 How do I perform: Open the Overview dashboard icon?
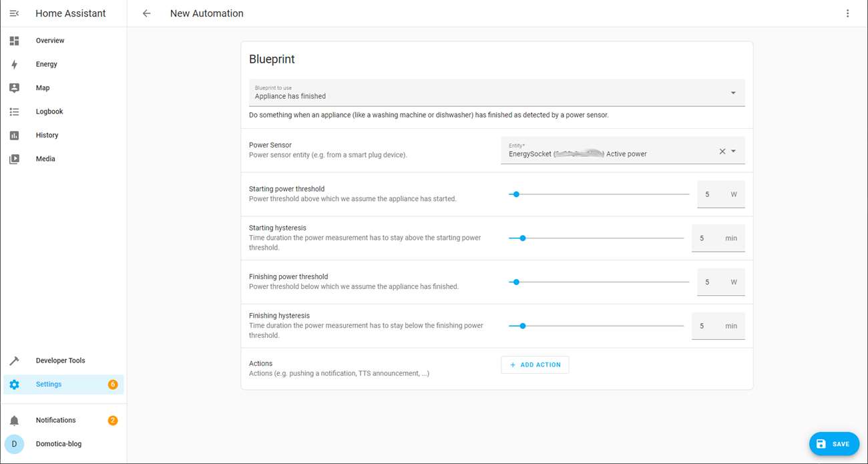(x=14, y=41)
